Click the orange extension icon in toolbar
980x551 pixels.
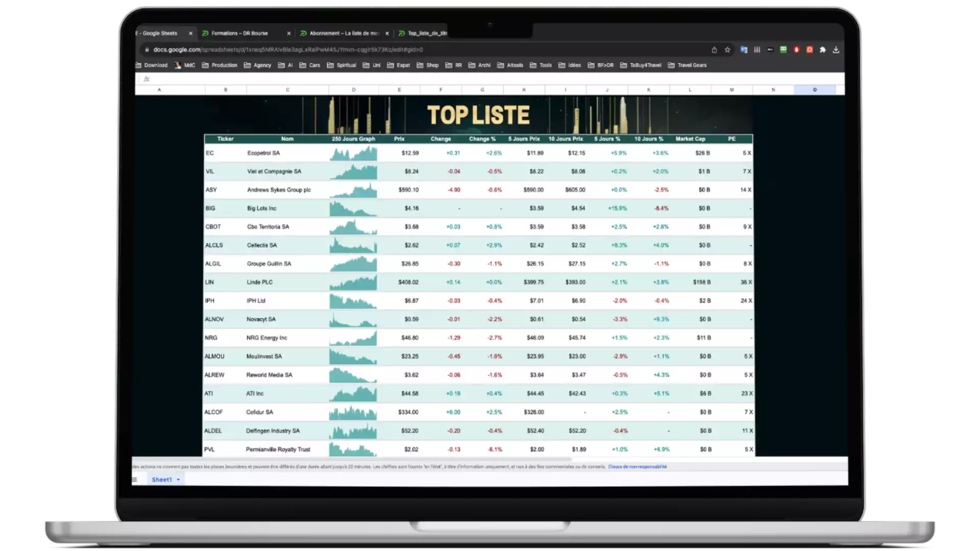pyautogui.click(x=810, y=50)
